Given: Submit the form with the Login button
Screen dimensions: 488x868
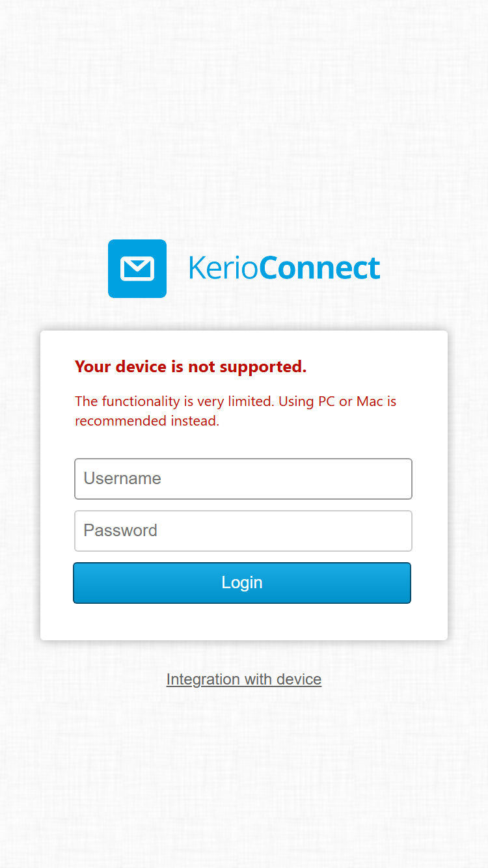Looking at the screenshot, I should coord(242,583).
